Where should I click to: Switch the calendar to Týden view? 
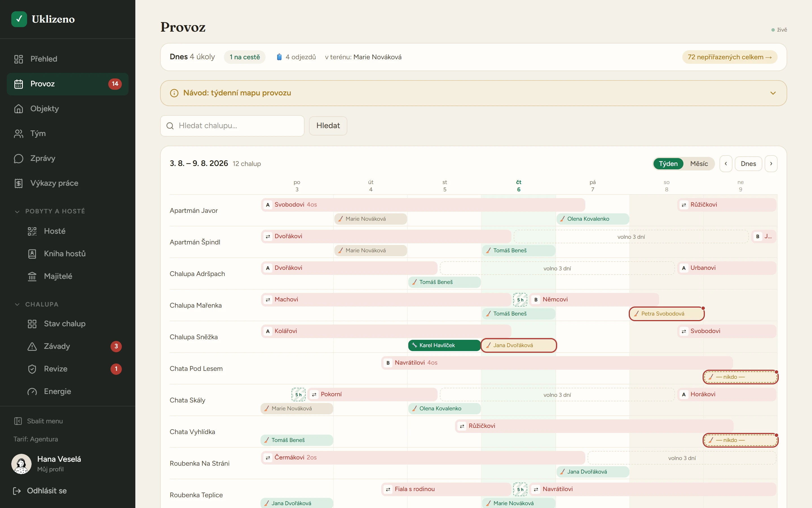668,164
